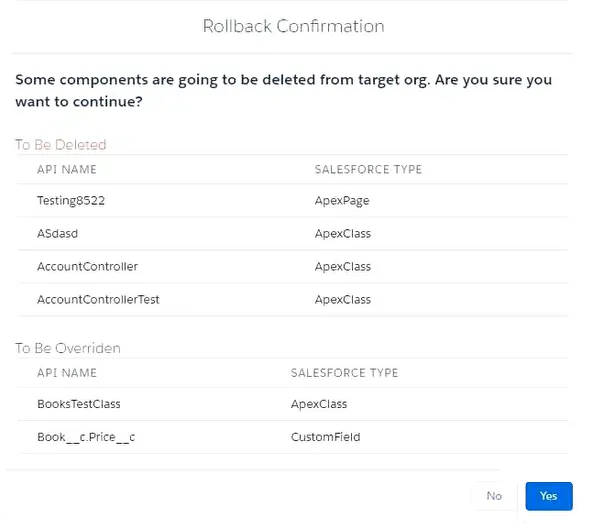Viewport: 590px width, 524px height.
Task: Click AccountControllerTest in the deletion list
Action: [98, 299]
